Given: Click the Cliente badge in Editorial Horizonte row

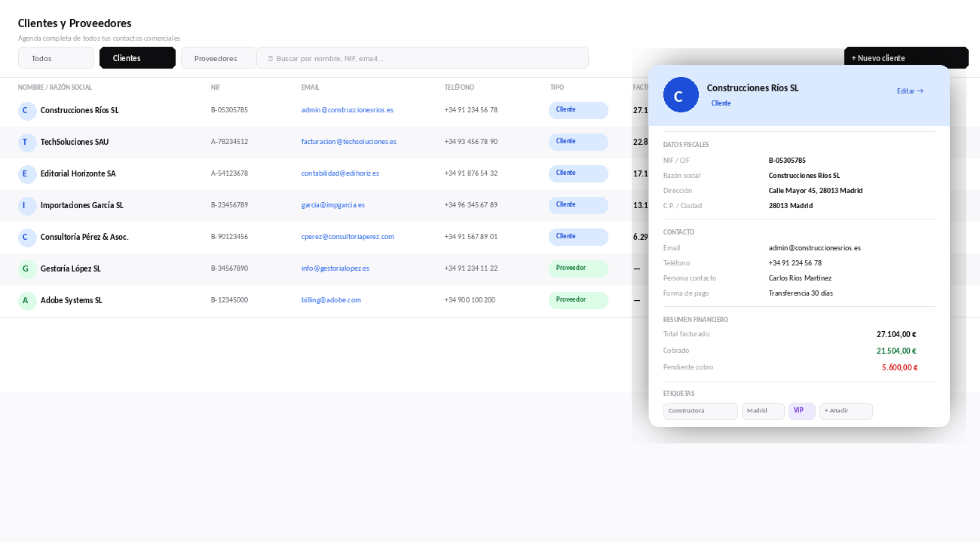Looking at the screenshot, I should pos(578,173).
